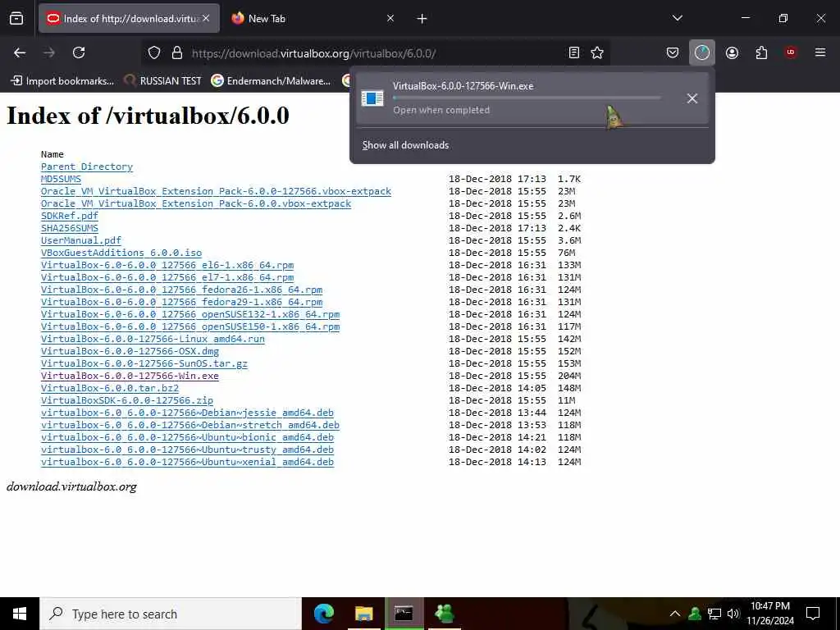
Task: Open File Explorer from taskbar
Action: (x=363, y=614)
